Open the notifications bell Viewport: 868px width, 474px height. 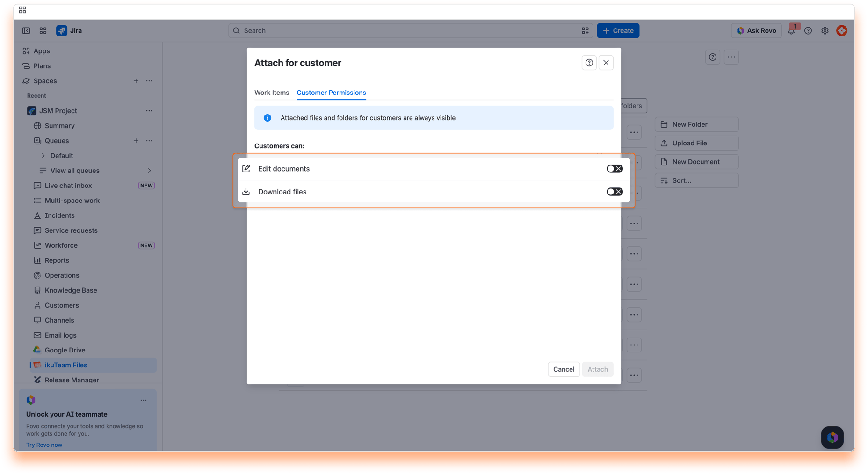coord(791,30)
